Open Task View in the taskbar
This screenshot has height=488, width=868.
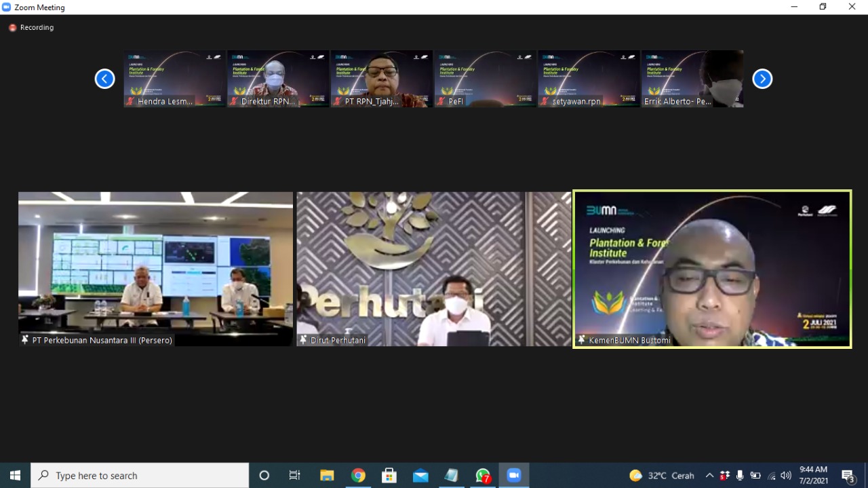295,475
